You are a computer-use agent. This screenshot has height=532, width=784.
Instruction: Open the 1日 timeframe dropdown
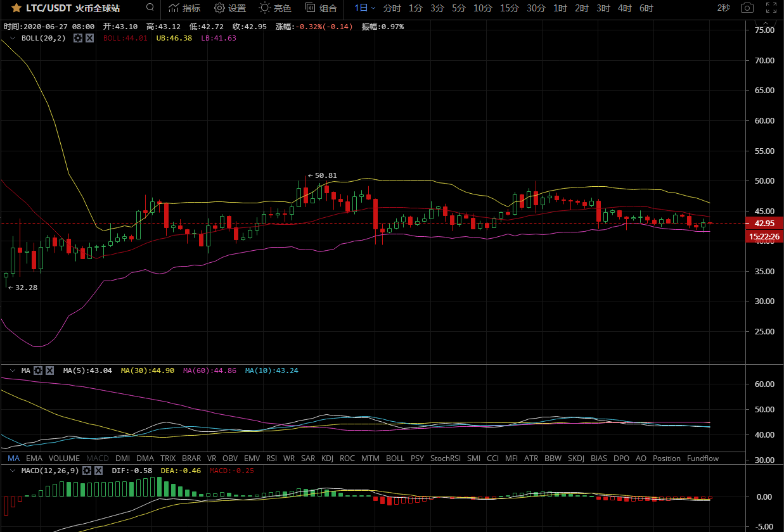coord(364,8)
